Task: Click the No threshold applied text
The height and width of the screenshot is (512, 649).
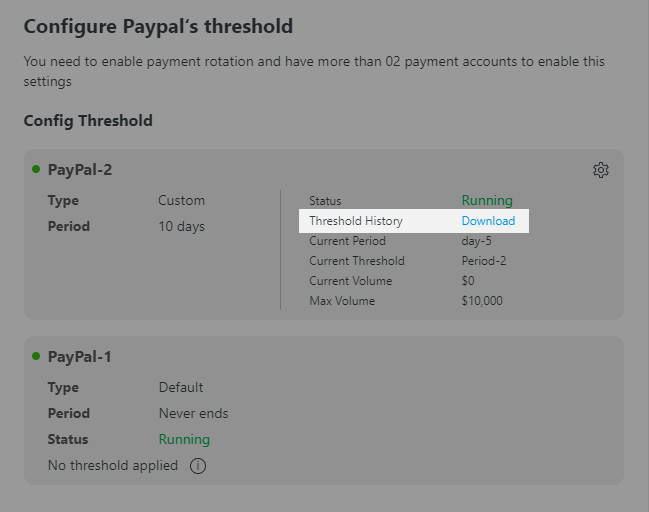Action: tap(113, 465)
